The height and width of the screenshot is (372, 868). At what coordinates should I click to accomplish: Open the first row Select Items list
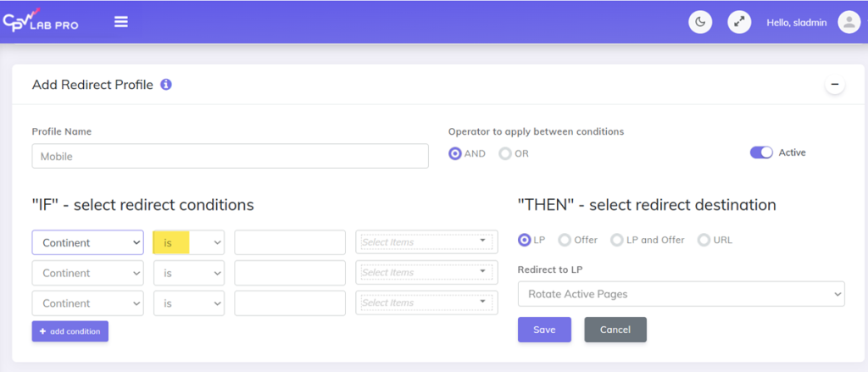[427, 242]
